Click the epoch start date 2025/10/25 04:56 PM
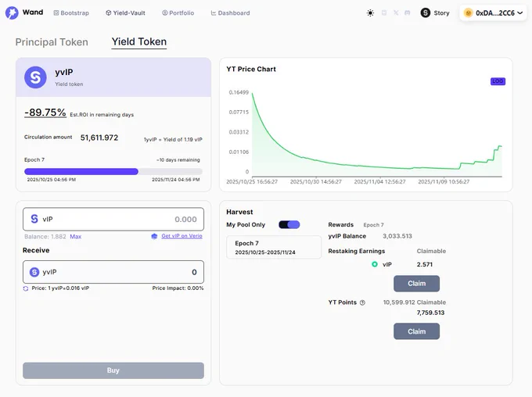This screenshot has height=397, width=532. (52, 180)
